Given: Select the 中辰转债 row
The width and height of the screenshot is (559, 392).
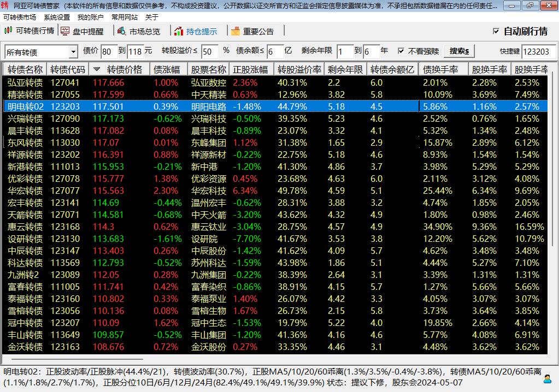Looking at the screenshot, I should [275, 251].
